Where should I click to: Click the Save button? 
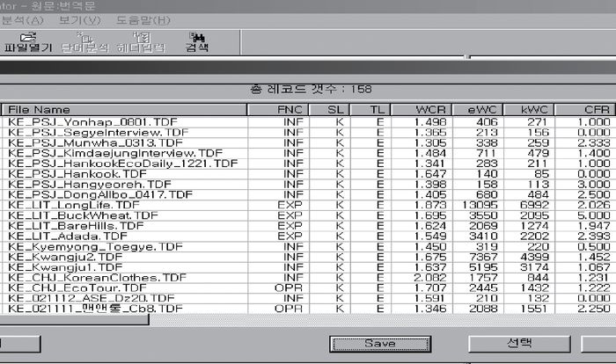pyautogui.click(x=380, y=344)
